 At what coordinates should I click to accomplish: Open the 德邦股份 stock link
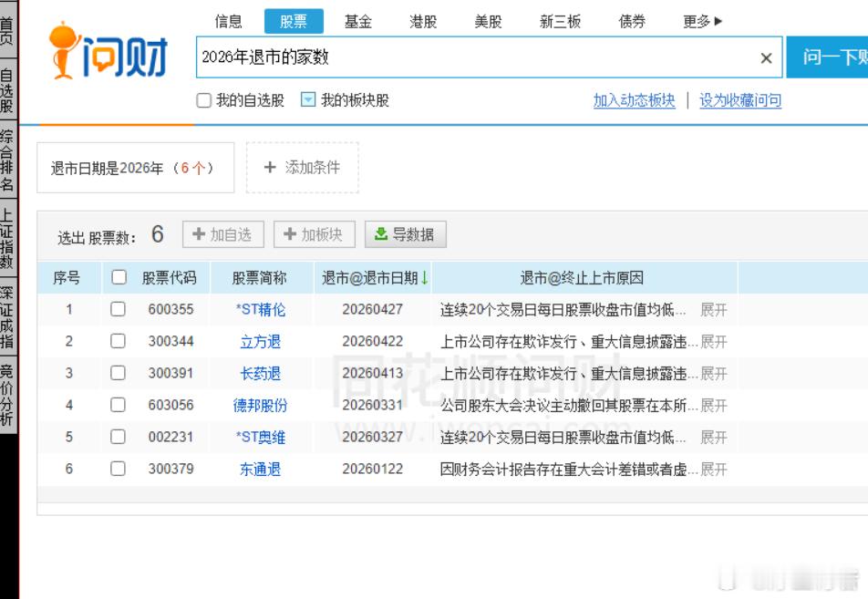[260, 406]
